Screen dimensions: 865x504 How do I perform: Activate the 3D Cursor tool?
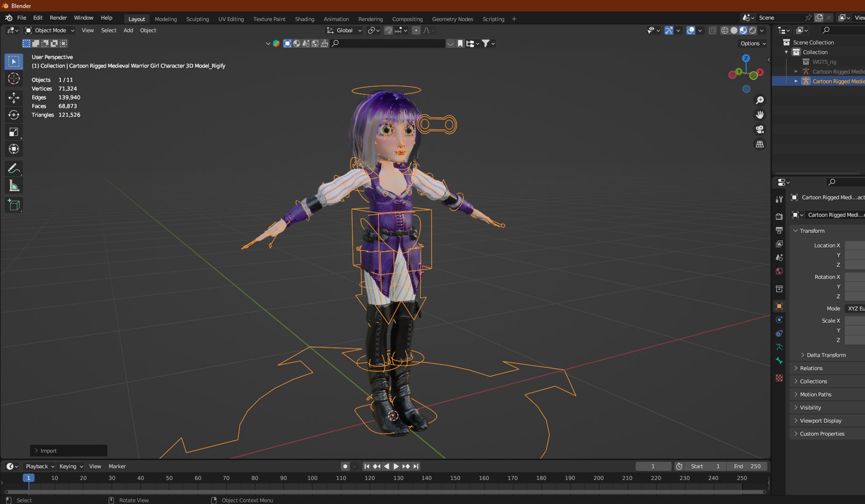(14, 79)
